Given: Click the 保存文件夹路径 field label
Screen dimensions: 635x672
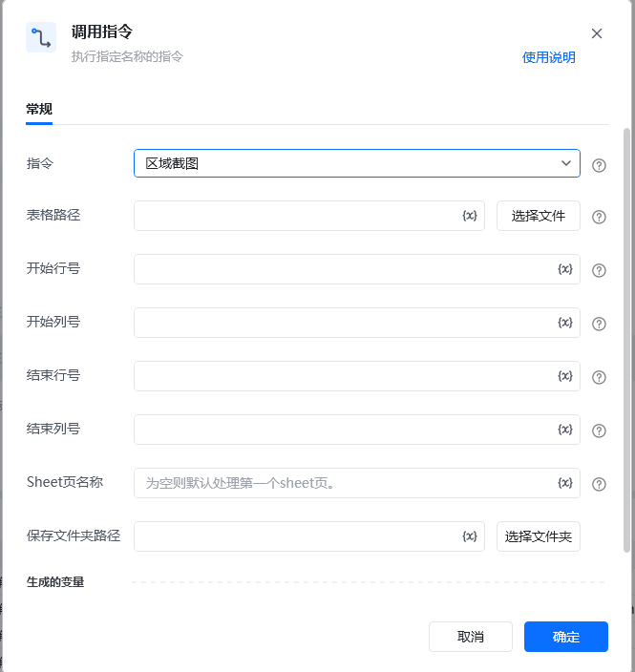Looking at the screenshot, I should click(x=74, y=535).
